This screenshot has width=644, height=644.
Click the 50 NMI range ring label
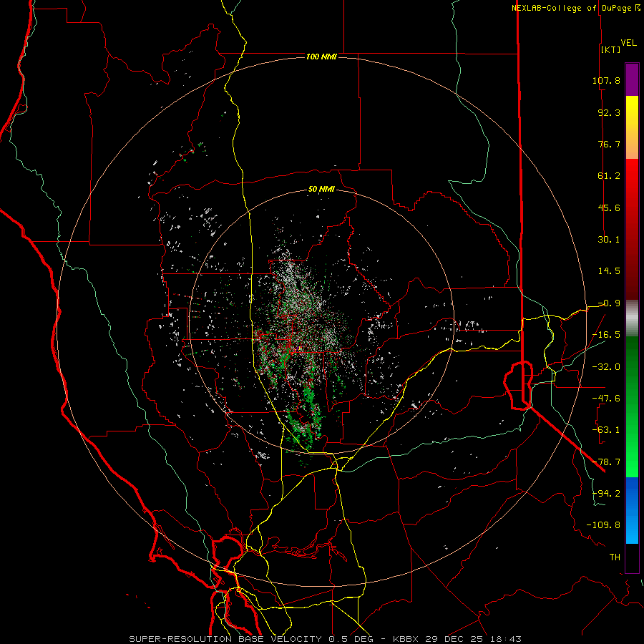pyautogui.click(x=321, y=190)
